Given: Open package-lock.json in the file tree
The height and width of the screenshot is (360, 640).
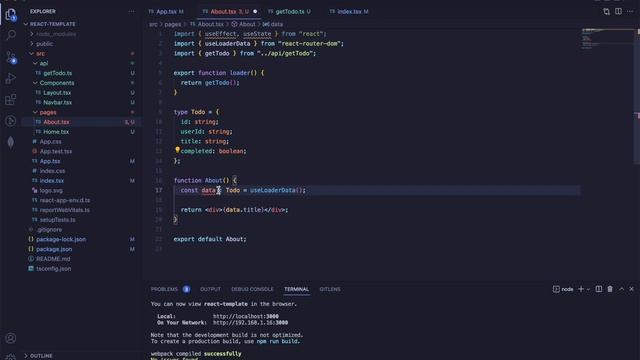Looking at the screenshot, I should [x=61, y=240].
